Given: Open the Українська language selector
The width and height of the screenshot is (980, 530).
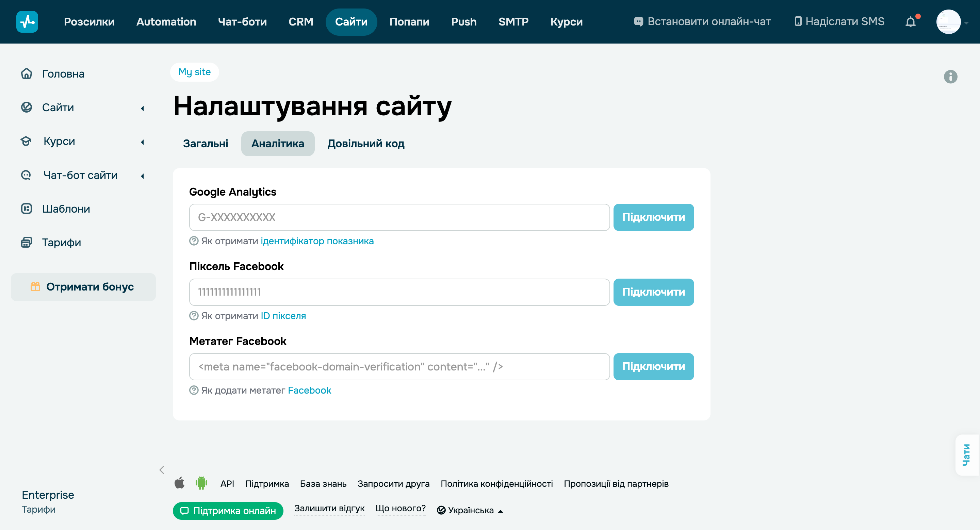Looking at the screenshot, I should (x=470, y=510).
